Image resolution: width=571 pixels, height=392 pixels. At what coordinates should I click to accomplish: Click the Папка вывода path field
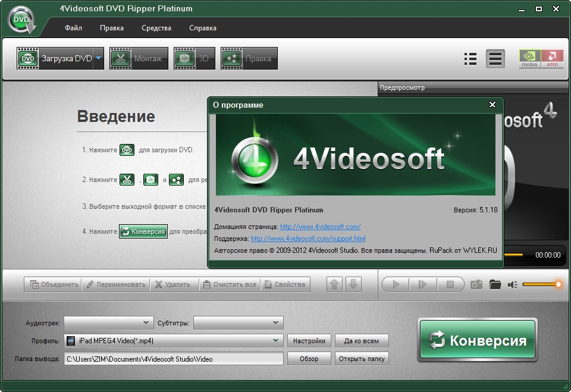(x=174, y=359)
